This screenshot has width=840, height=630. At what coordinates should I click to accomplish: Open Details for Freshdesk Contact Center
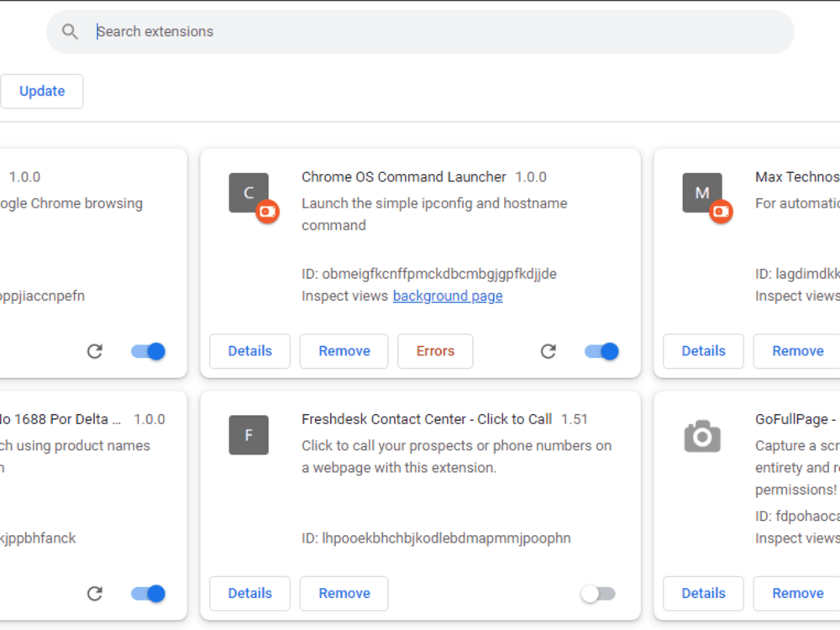point(249,593)
